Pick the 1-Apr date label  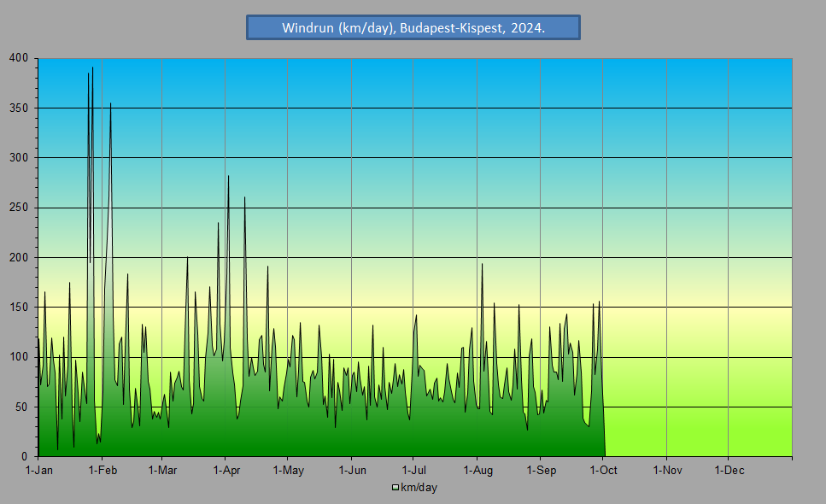(x=226, y=471)
